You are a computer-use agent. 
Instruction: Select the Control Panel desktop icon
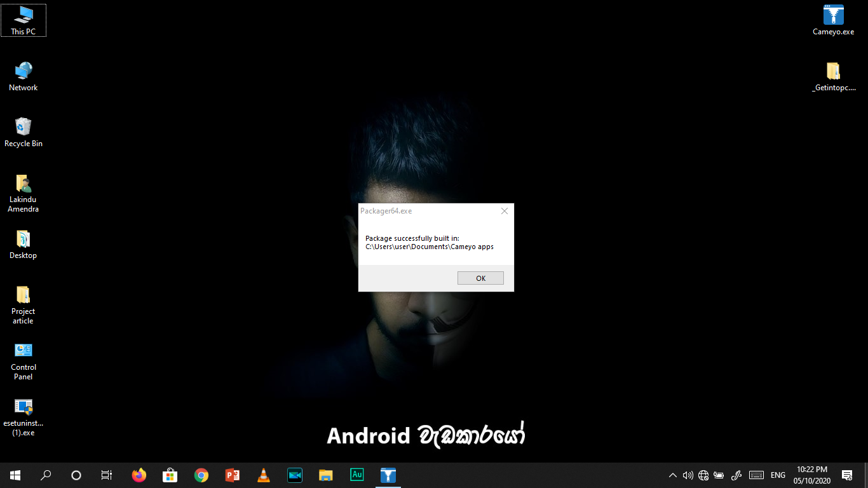click(x=24, y=362)
